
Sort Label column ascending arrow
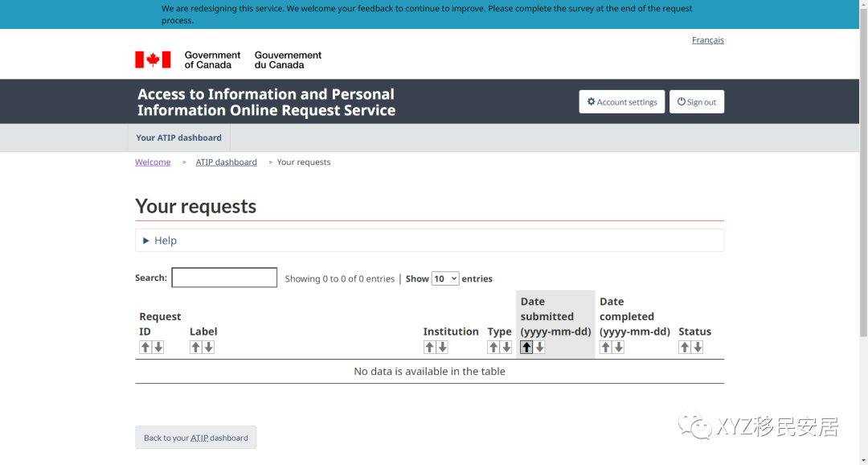point(195,347)
